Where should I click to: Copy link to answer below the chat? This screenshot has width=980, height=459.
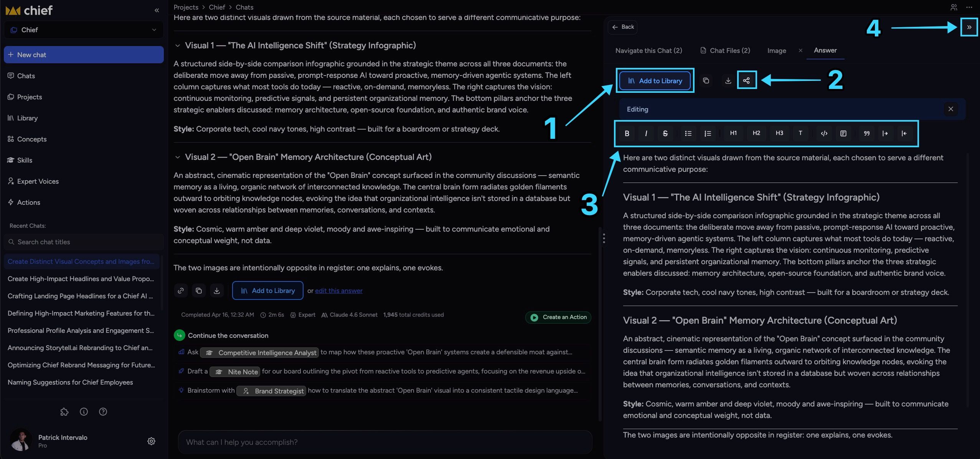[181, 291]
